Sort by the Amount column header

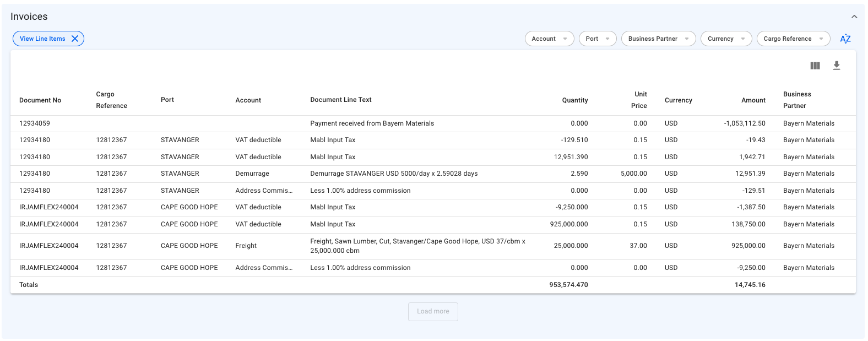coord(753,100)
